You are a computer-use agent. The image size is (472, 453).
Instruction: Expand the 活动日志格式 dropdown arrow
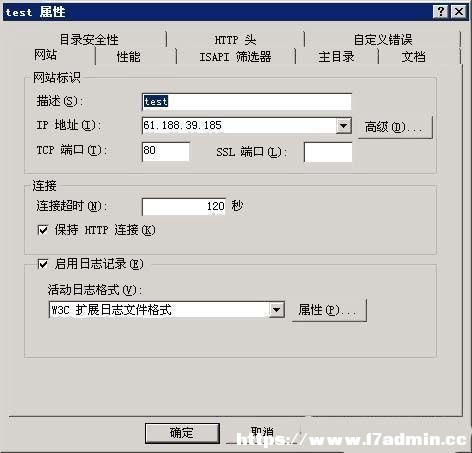click(276, 310)
